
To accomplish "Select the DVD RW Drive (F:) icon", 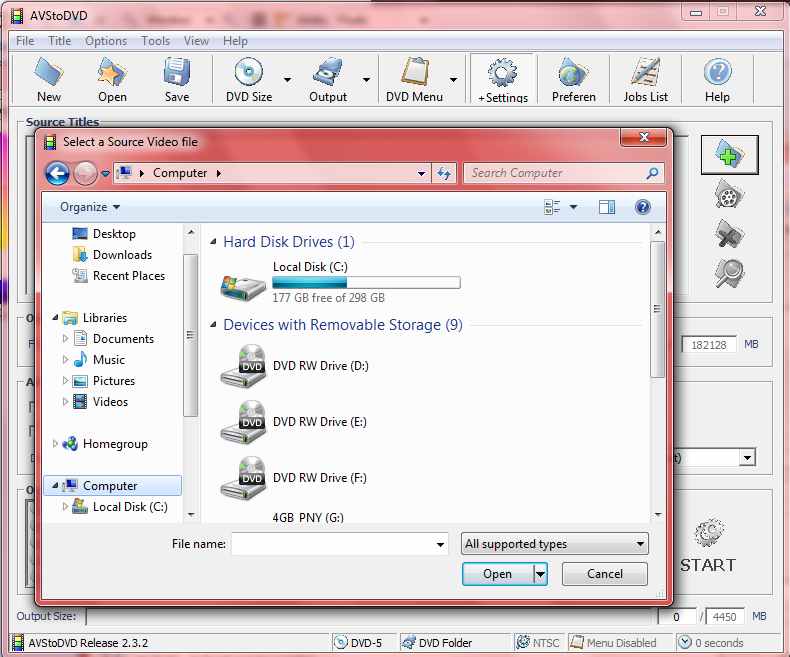I will pos(243,478).
